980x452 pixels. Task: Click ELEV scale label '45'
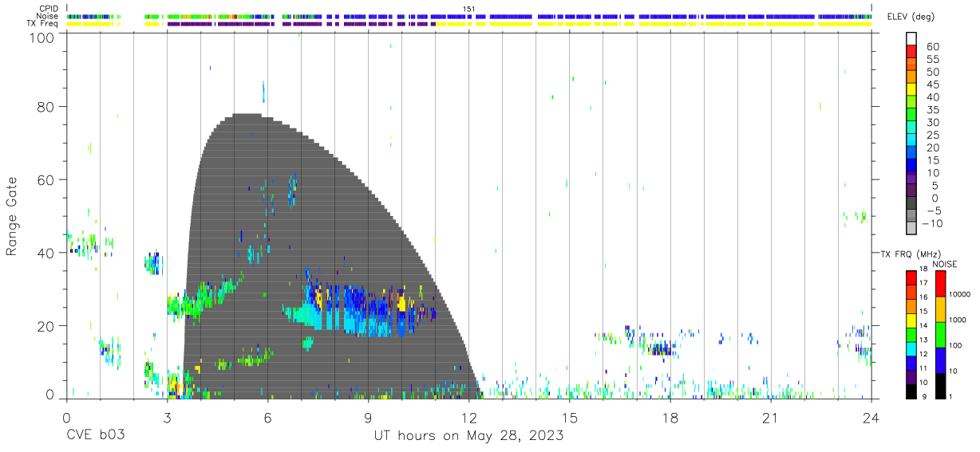point(933,85)
